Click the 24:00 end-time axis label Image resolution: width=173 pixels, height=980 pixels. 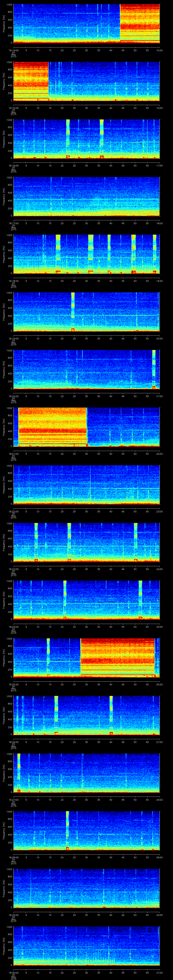pos(159,569)
